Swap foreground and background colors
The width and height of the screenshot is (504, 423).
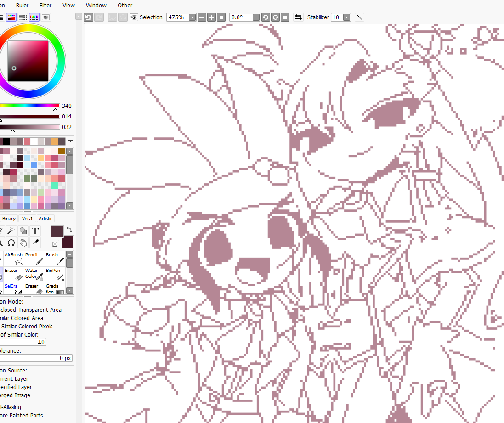pos(69,230)
